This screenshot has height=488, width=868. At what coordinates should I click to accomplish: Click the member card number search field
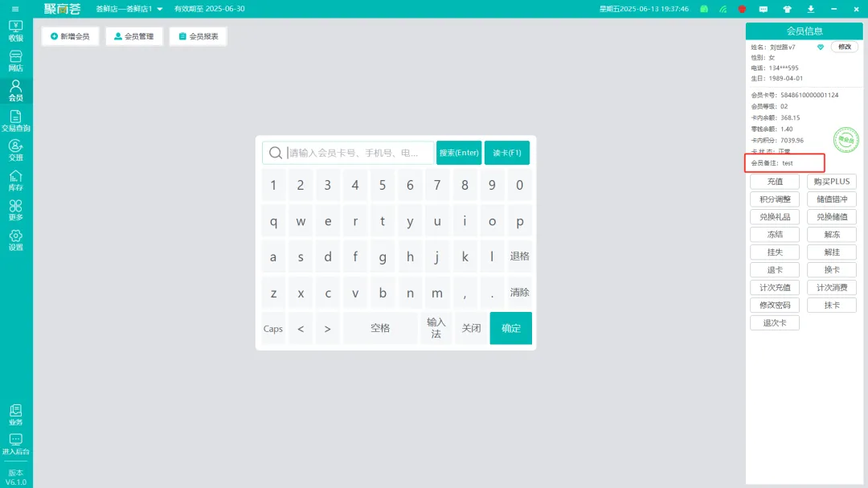click(x=358, y=153)
